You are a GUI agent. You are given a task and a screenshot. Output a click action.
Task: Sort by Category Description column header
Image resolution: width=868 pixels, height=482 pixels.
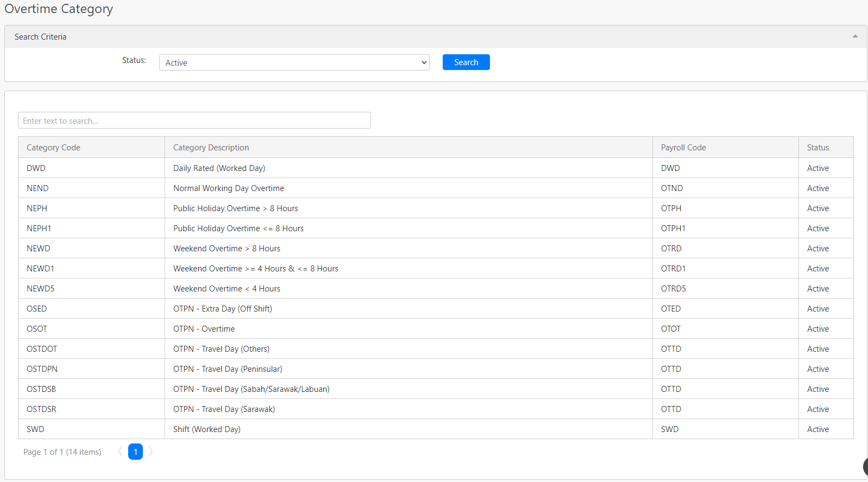pyautogui.click(x=211, y=148)
